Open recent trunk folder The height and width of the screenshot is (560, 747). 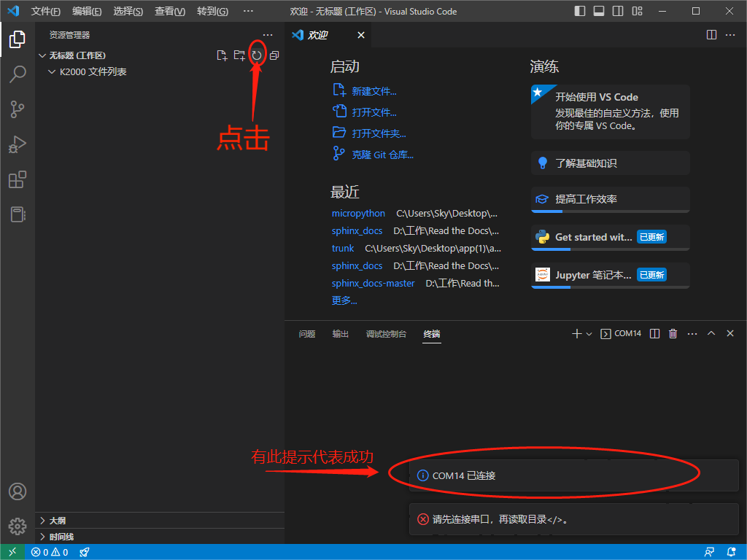(343, 248)
